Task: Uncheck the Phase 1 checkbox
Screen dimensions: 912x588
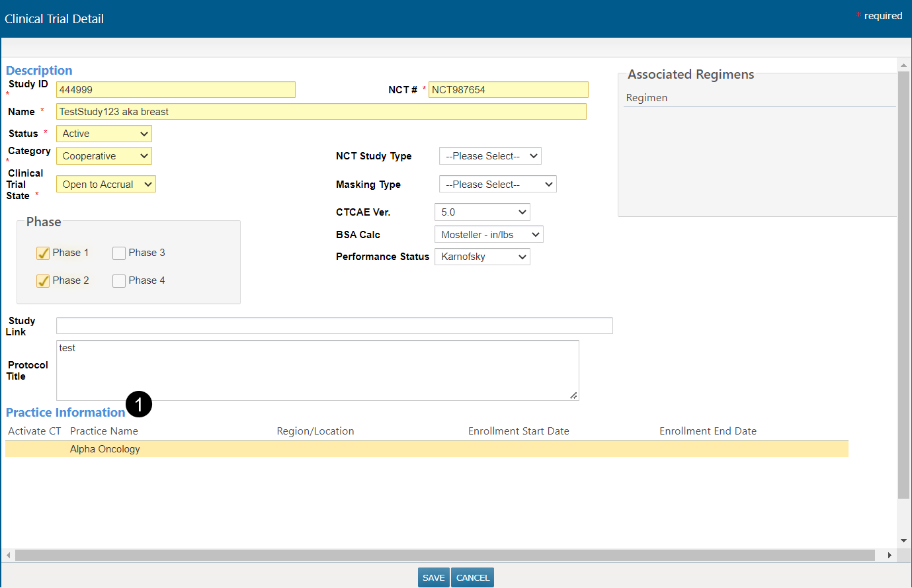Action: pos(43,253)
